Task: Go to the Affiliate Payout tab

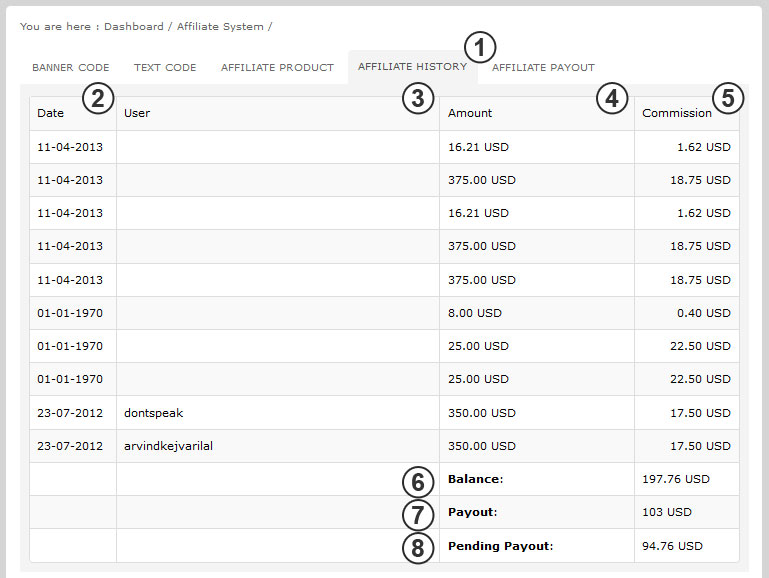Action: [x=543, y=68]
